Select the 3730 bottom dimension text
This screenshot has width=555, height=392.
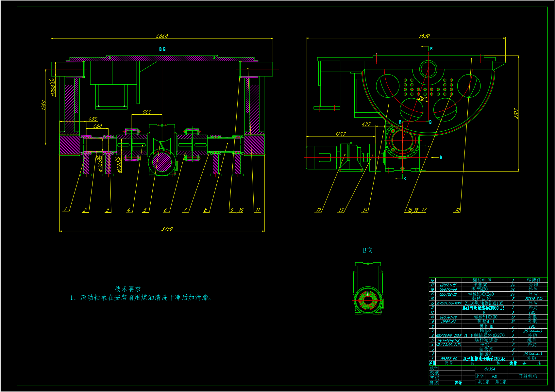click(x=167, y=229)
